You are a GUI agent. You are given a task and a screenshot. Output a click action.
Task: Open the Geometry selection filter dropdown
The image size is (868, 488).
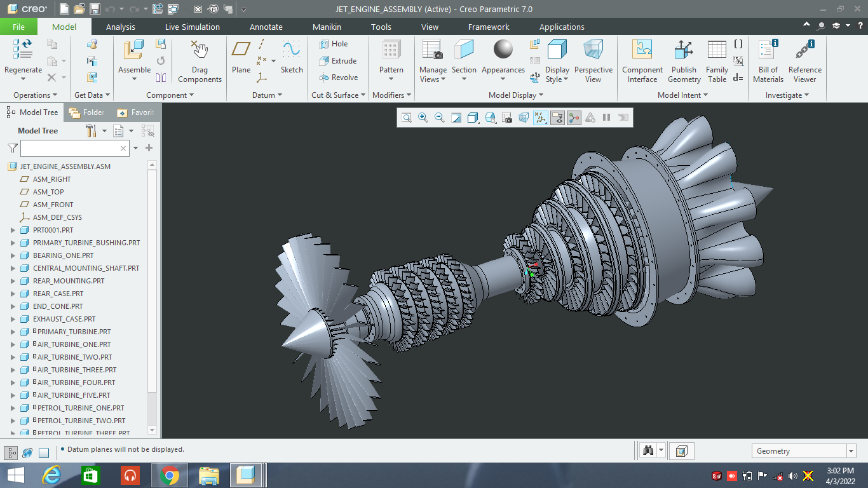click(804, 451)
